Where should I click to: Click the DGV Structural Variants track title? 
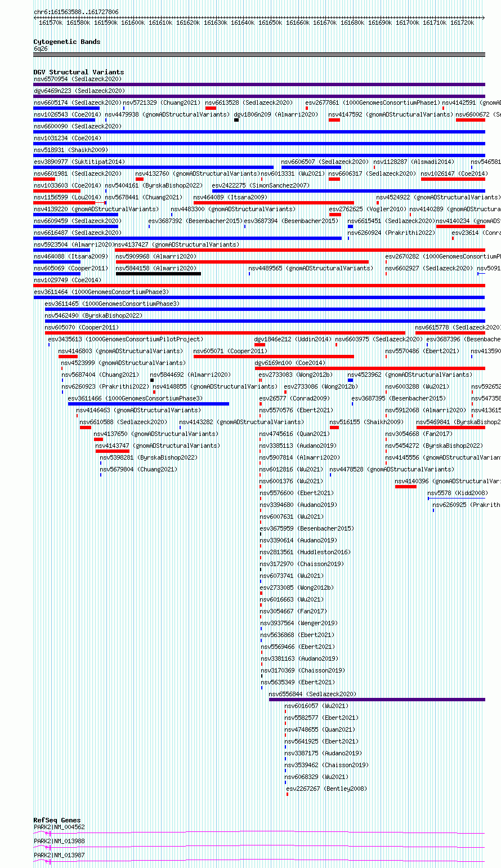pyautogui.click(x=78, y=72)
